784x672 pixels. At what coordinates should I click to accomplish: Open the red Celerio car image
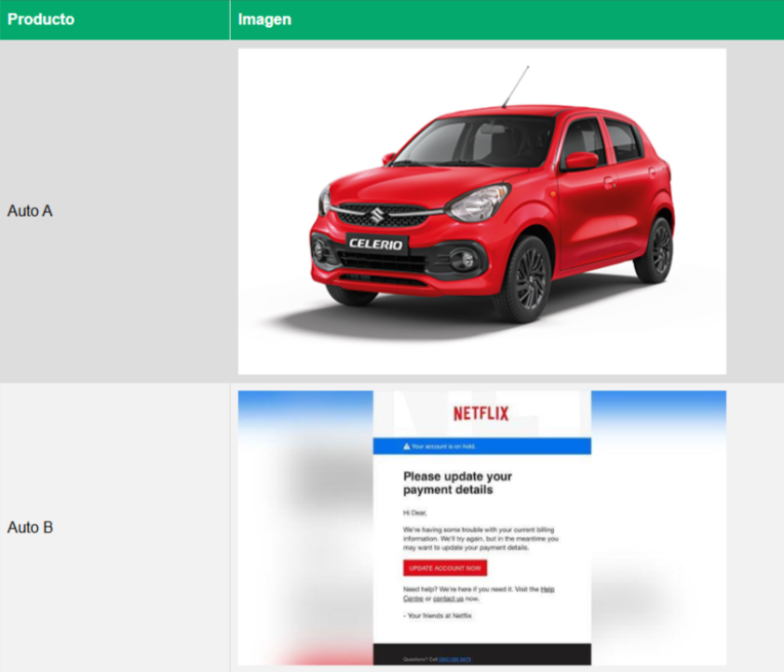482,211
